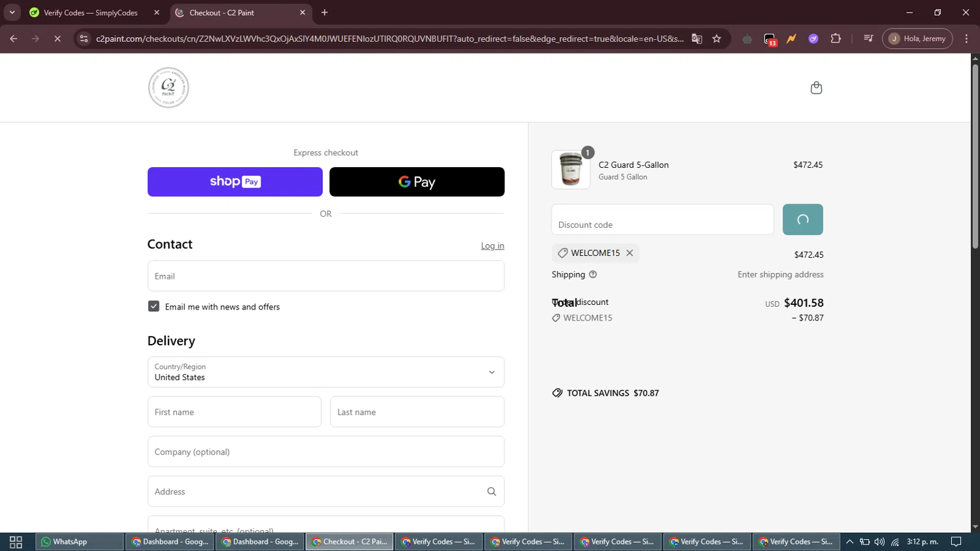Open the Hola, Jeremy profile button
Image resolution: width=980 pixels, height=551 pixels.
pos(917,39)
